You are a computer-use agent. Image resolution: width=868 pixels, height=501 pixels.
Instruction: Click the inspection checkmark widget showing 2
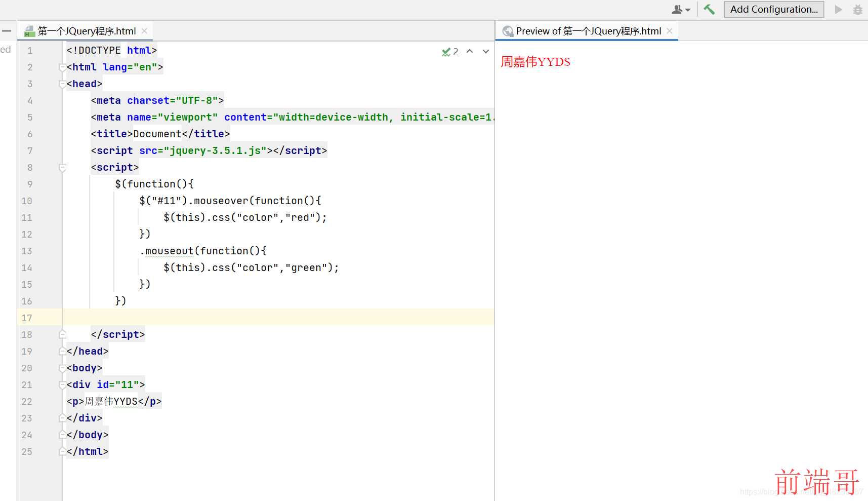pyautogui.click(x=450, y=52)
